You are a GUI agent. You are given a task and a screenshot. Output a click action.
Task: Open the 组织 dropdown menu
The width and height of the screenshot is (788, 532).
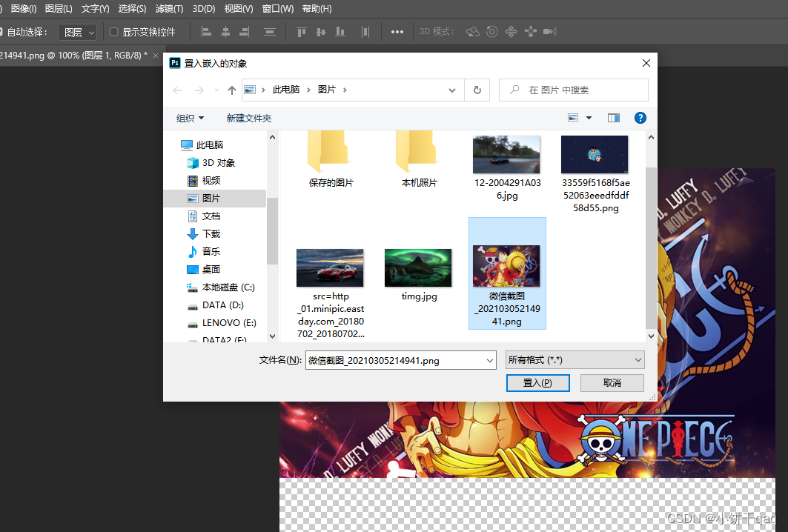190,118
